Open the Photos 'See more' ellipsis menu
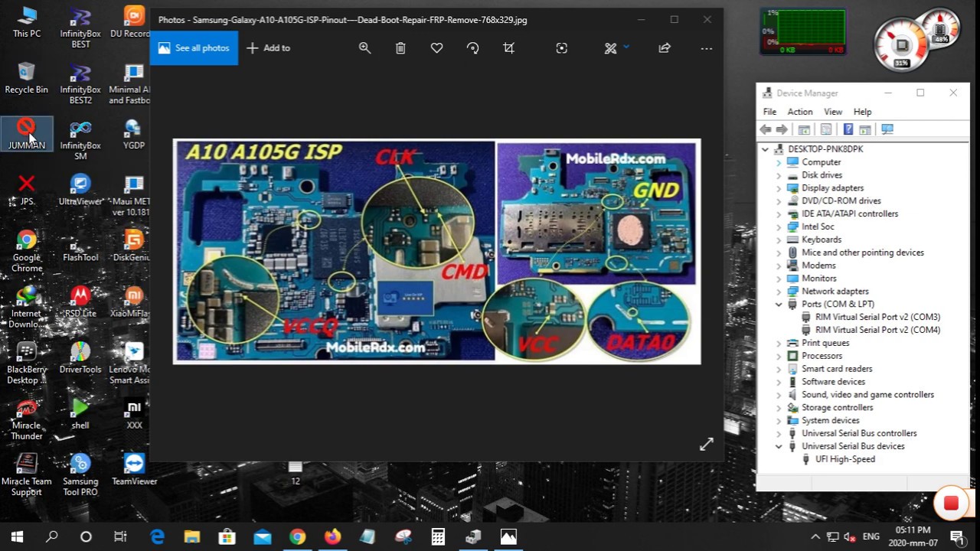 tap(707, 48)
